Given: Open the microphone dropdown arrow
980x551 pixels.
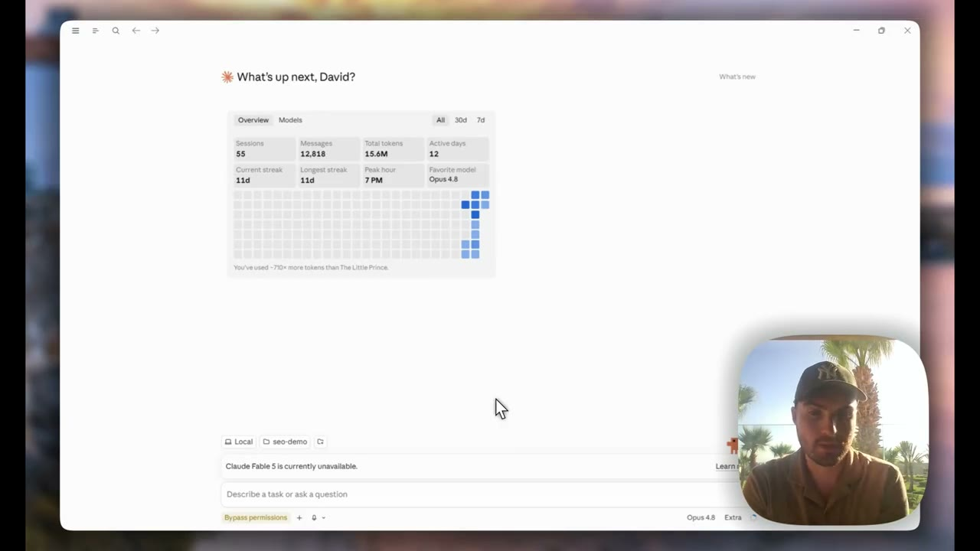Looking at the screenshot, I should click(324, 518).
